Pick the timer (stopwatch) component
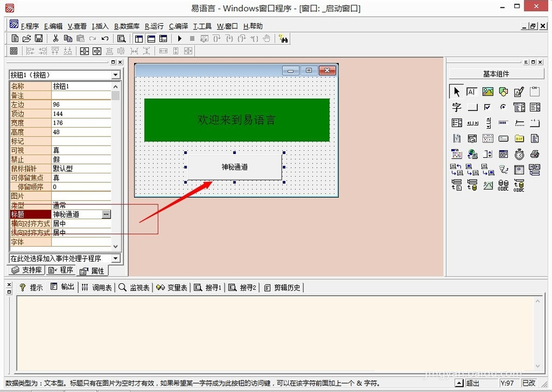The image size is (552, 392). tap(519, 154)
